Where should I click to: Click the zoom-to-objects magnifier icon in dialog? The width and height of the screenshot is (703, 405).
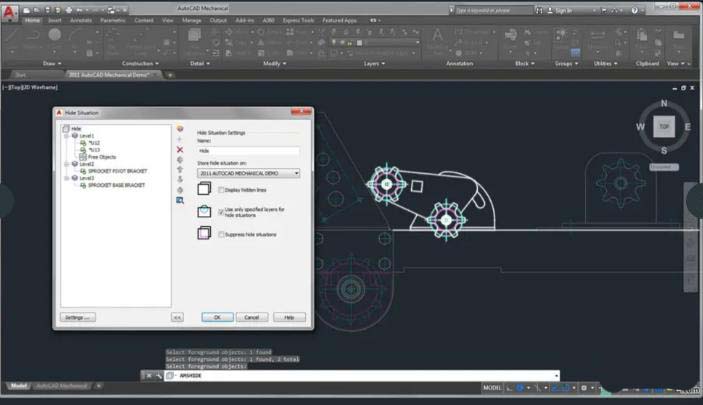[x=180, y=200]
